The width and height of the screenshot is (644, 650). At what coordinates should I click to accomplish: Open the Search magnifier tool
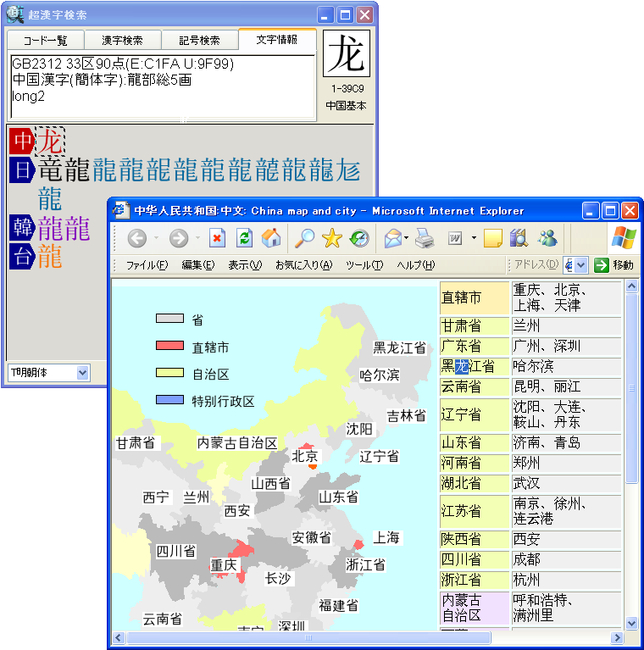click(x=304, y=238)
